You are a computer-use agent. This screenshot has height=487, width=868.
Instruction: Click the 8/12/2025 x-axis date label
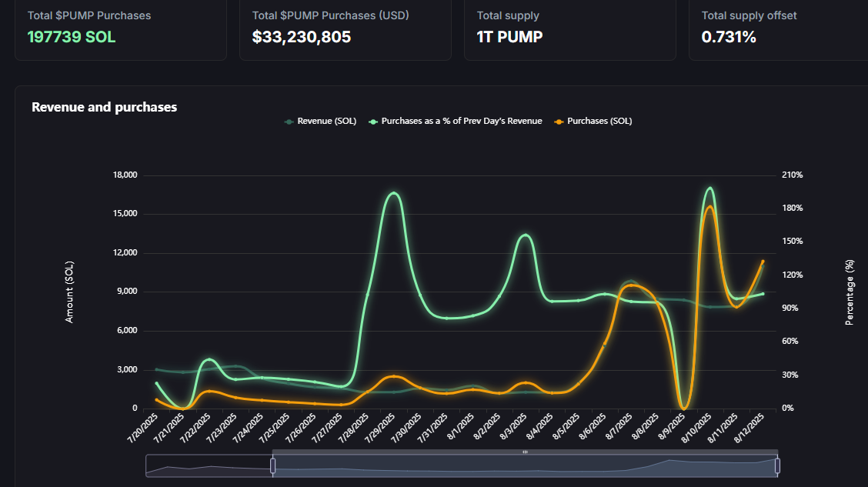click(750, 426)
